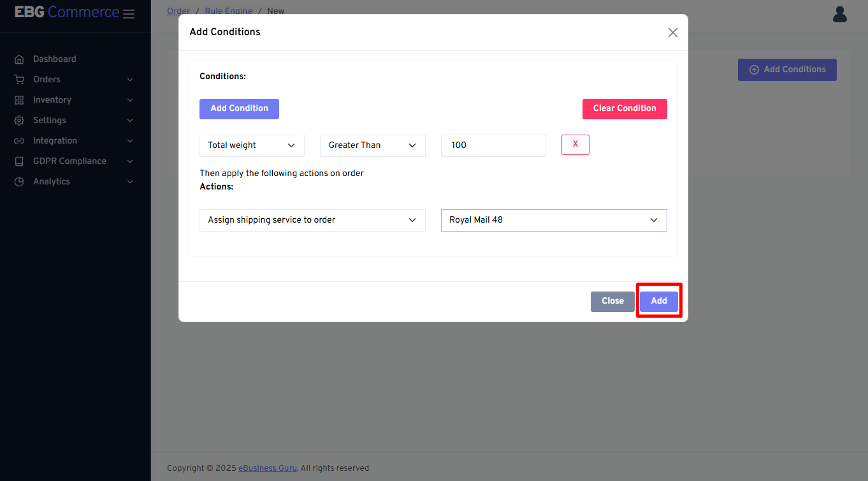Open the user profile avatar
This screenshot has height=481, width=868.
(839, 14)
